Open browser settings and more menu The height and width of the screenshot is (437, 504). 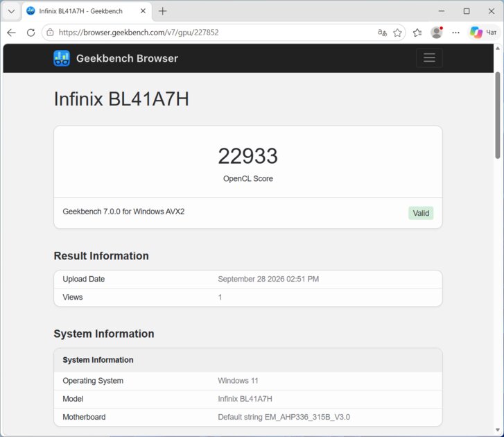click(455, 33)
